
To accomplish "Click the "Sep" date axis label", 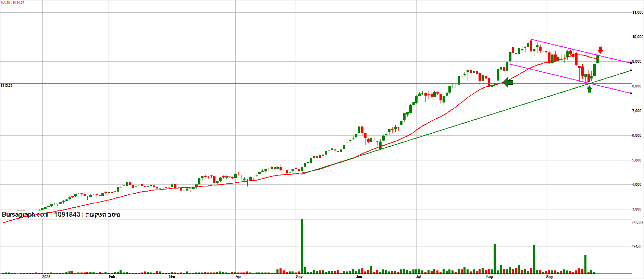I will click(x=549, y=277).
